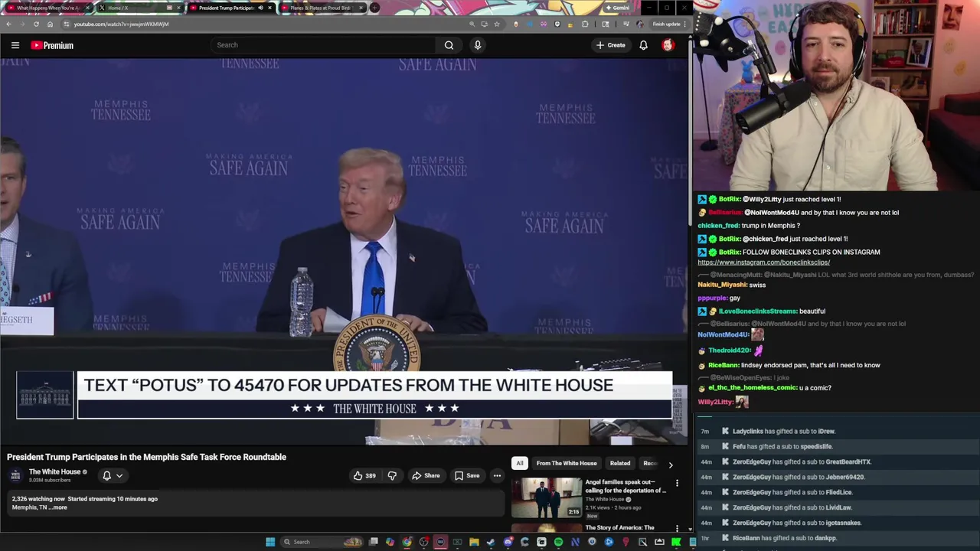Click chat user Thedroid420 name

tap(730, 350)
